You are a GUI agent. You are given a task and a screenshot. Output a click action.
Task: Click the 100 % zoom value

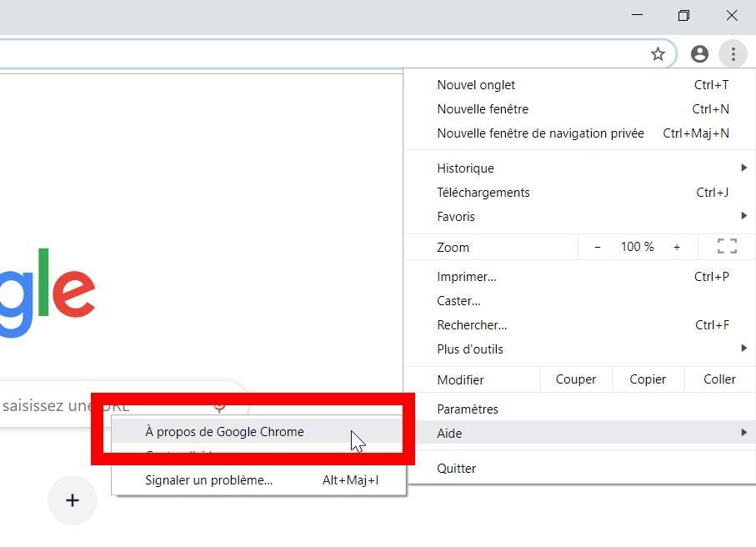point(637,247)
